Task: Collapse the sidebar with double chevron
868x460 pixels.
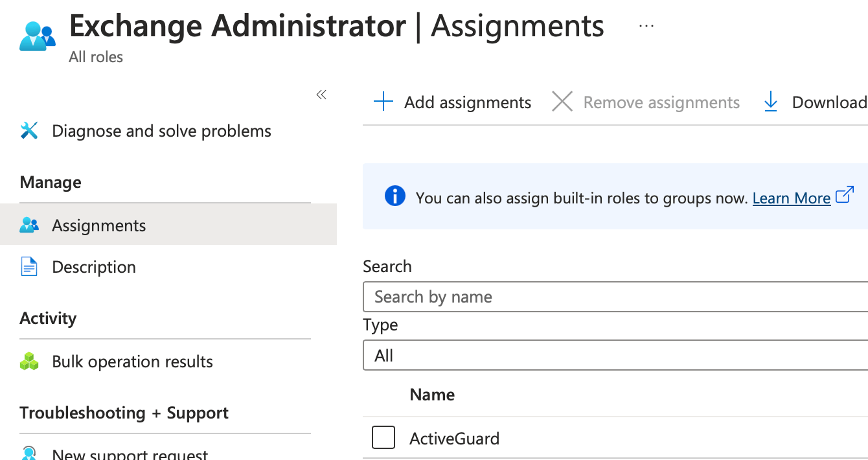Action: (x=321, y=95)
